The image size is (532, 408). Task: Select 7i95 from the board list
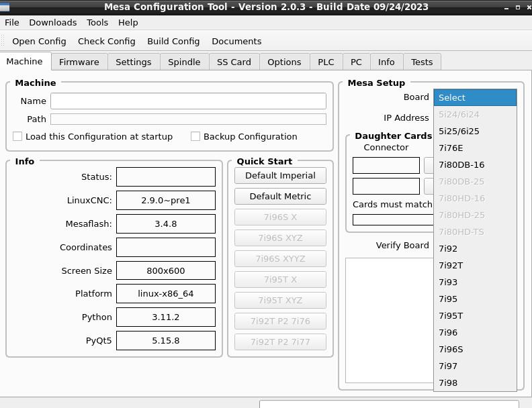pos(475,299)
